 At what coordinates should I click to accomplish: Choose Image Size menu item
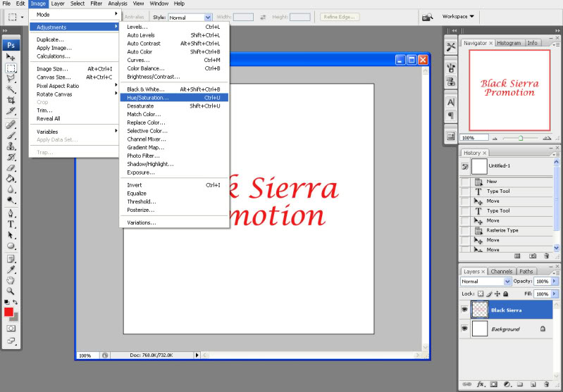tap(74, 69)
